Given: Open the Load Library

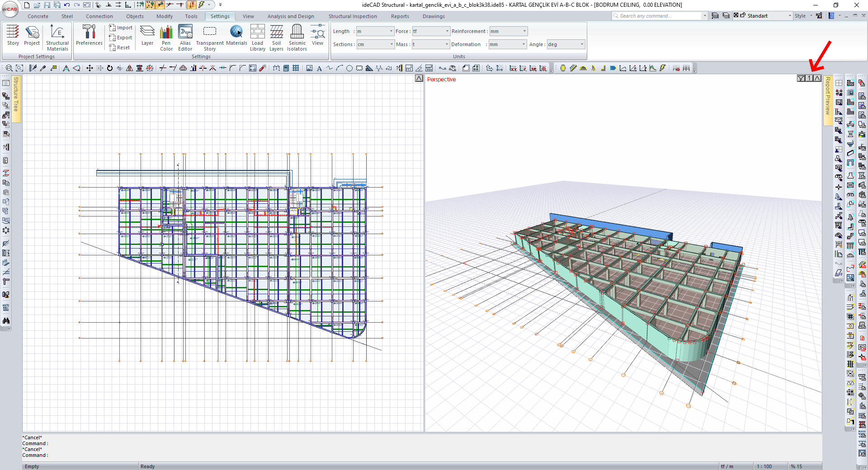Looking at the screenshot, I should [x=258, y=38].
